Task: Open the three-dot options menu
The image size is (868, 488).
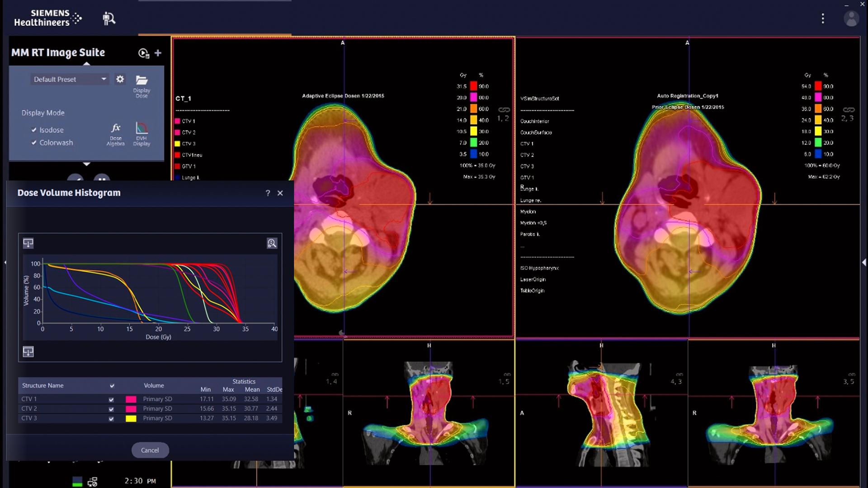Action: tap(823, 19)
